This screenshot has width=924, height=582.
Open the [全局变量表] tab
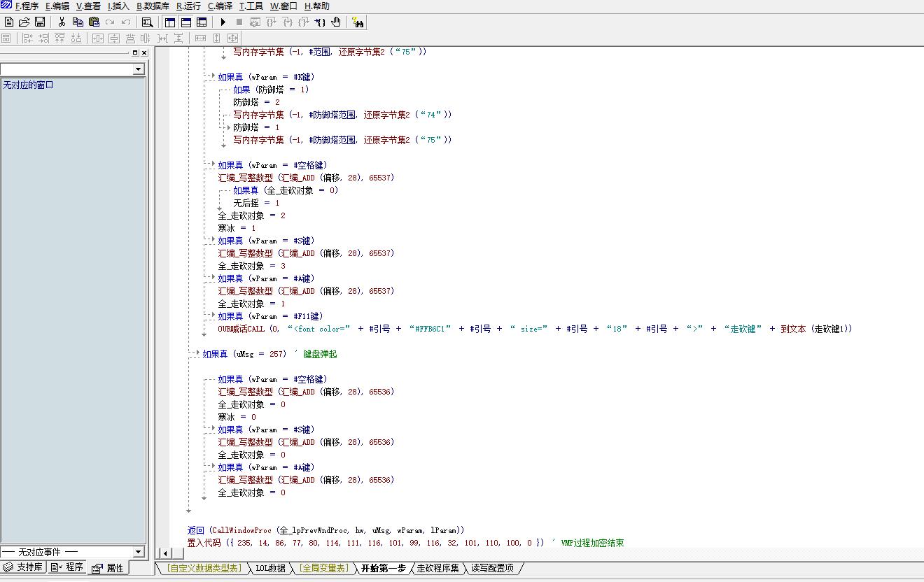323,568
